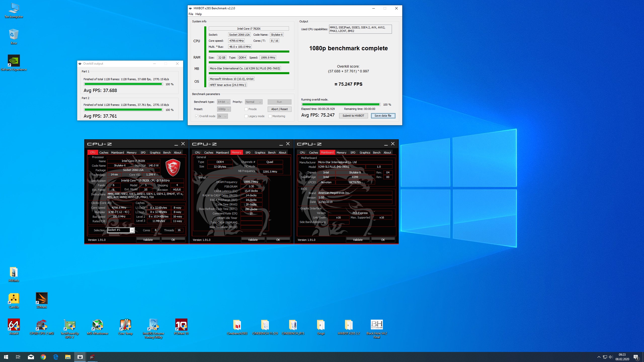
Task: Launch Core Temp shortcut
Action: (x=125, y=327)
